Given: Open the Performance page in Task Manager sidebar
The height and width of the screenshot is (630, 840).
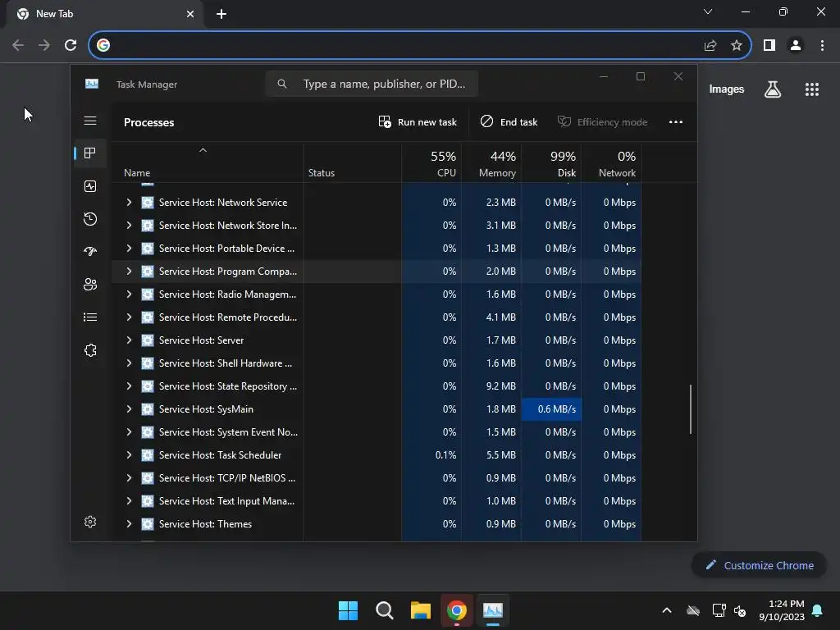Looking at the screenshot, I should 90,186.
